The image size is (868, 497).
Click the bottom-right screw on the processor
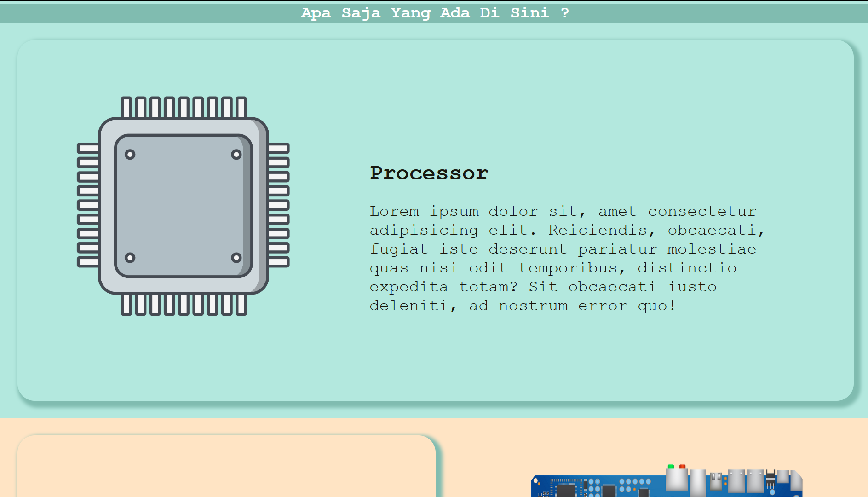tap(236, 257)
